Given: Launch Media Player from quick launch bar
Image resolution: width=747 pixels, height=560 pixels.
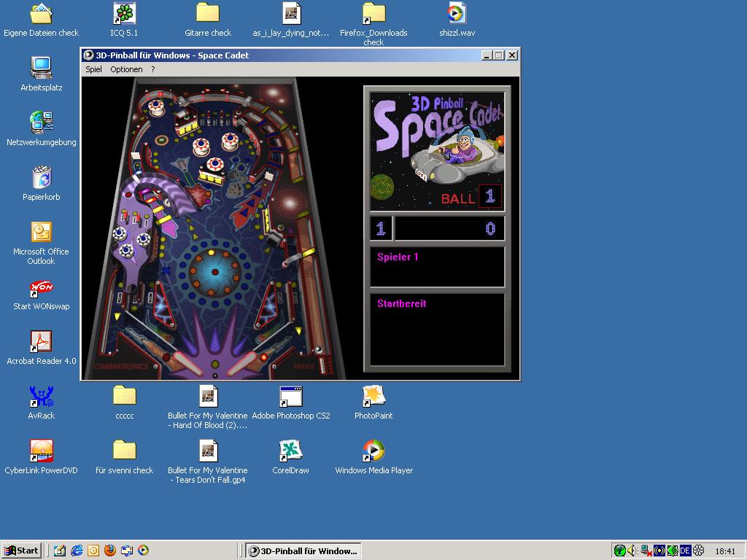Looking at the screenshot, I should pyautogui.click(x=143, y=551).
